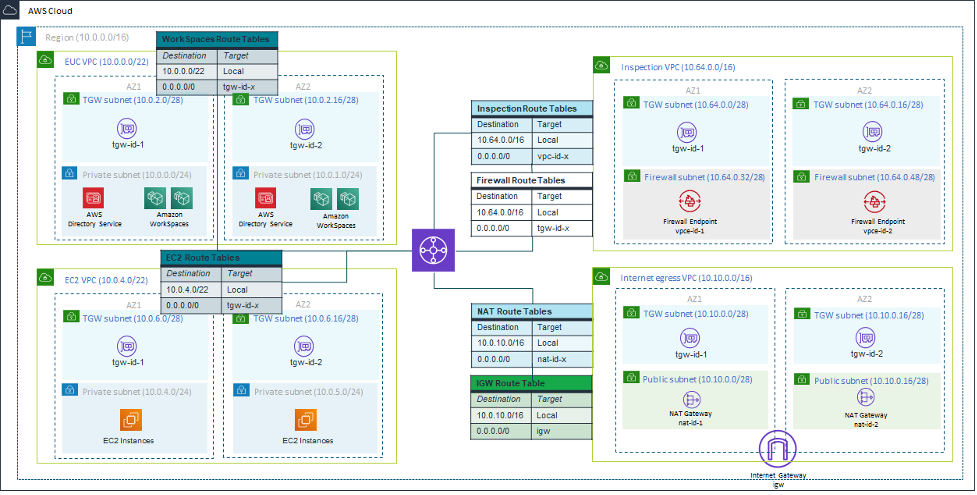The width and height of the screenshot is (977, 495).
Task: Click the Inspection VPC cloud icon
Action: click(x=603, y=66)
